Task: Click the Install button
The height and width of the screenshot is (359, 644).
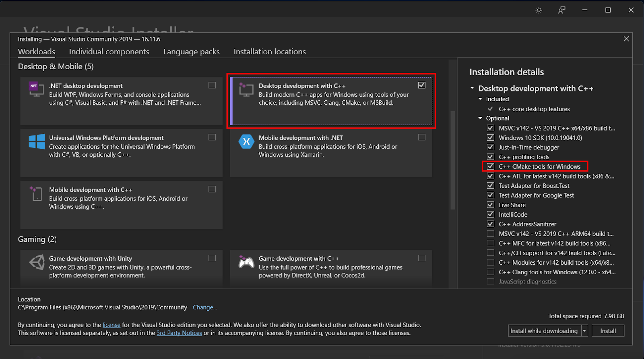Action: 608,331
